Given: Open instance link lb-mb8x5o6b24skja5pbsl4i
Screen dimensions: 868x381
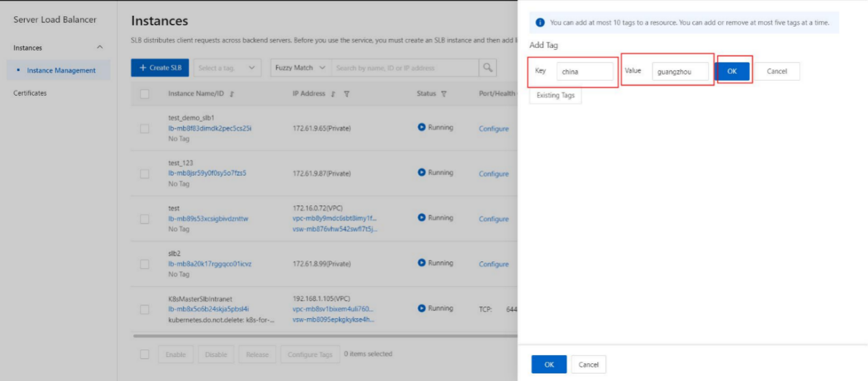Looking at the screenshot, I should coord(209,308).
